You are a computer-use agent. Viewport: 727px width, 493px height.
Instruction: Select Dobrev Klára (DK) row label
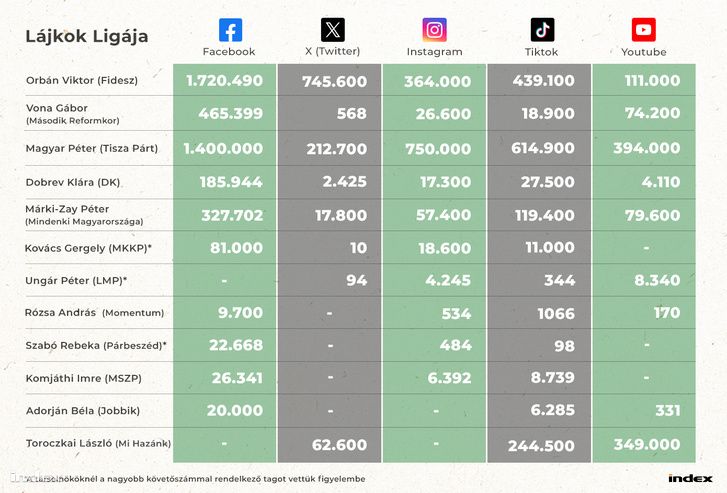[73, 182]
